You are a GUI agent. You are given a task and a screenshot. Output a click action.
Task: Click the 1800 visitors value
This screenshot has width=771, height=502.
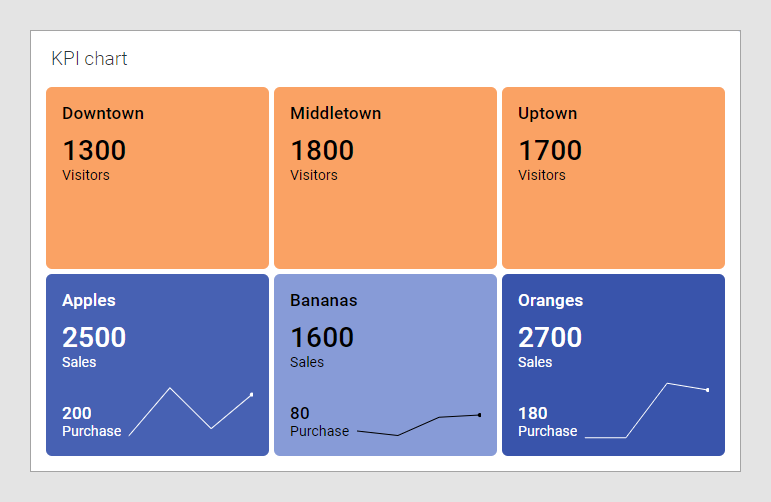tap(322, 150)
